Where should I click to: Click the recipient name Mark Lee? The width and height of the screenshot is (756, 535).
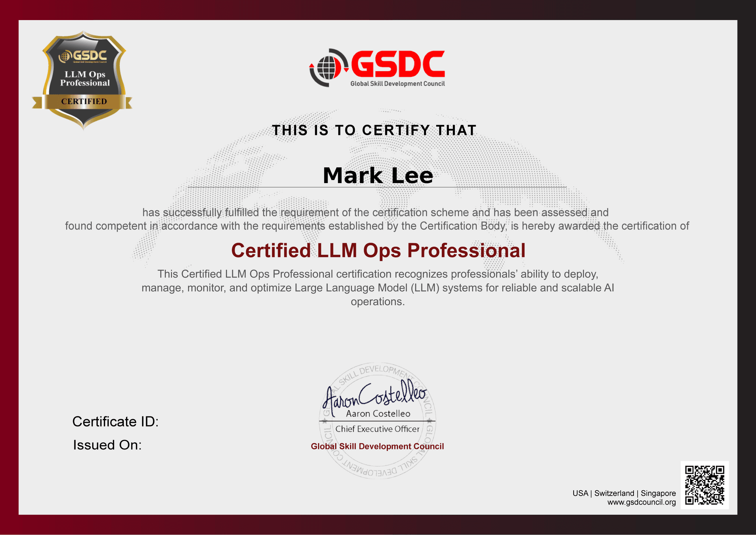[378, 175]
